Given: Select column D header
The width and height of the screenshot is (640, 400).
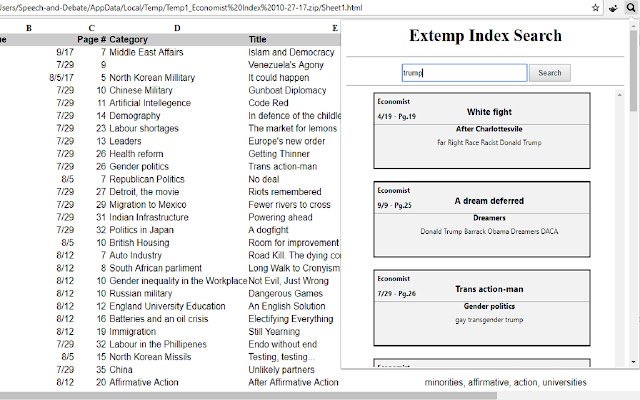Looking at the screenshot, I should [x=177, y=28].
